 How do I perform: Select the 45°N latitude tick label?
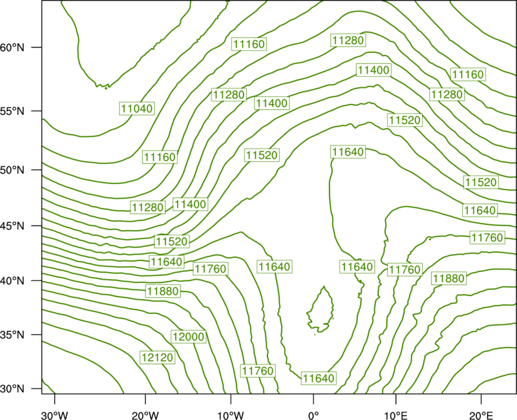coord(12,226)
